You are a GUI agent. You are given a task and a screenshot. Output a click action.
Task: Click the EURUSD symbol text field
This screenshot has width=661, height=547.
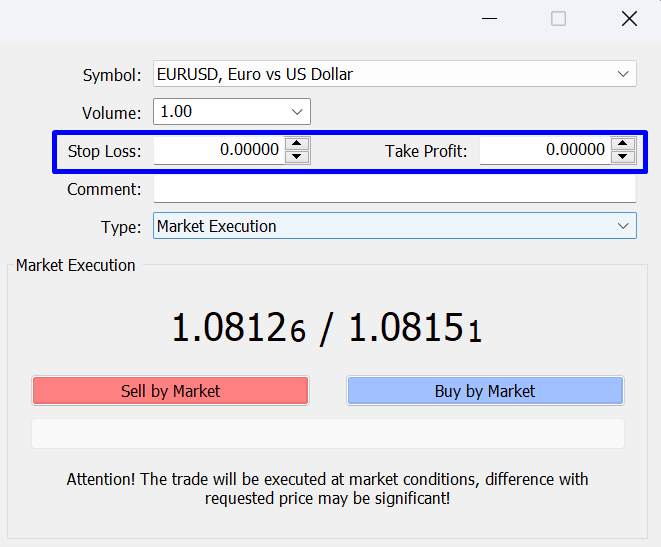coord(380,74)
